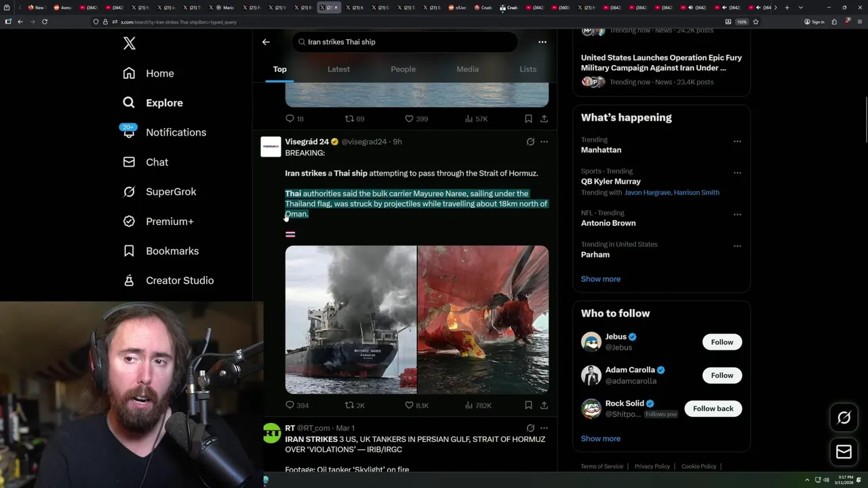Bookmark the Visegrád 24 post

click(528, 405)
